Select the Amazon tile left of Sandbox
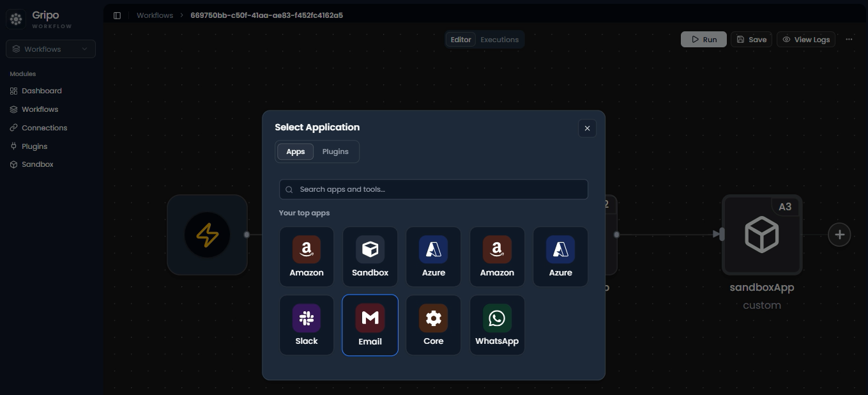The width and height of the screenshot is (868, 395). click(307, 256)
